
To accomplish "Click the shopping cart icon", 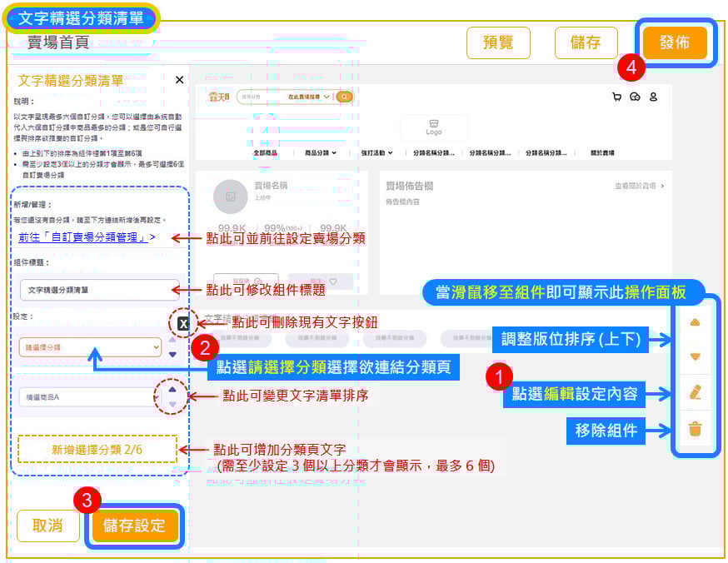I will point(616,97).
